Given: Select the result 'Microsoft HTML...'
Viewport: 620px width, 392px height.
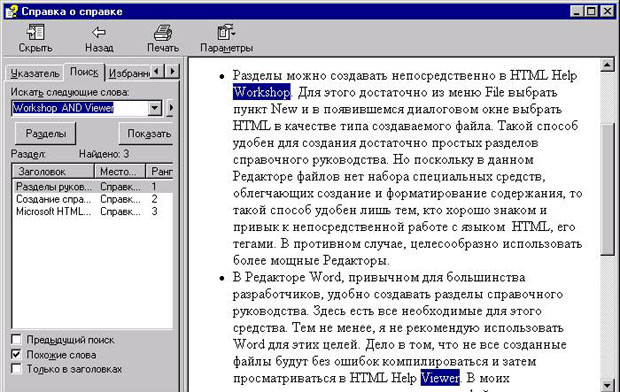Looking at the screenshot, I should [93, 212].
